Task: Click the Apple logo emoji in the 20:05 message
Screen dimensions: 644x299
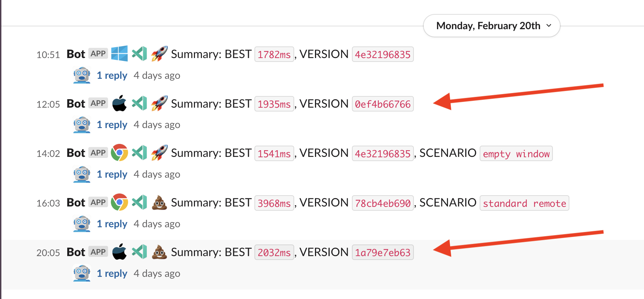Action: point(120,252)
